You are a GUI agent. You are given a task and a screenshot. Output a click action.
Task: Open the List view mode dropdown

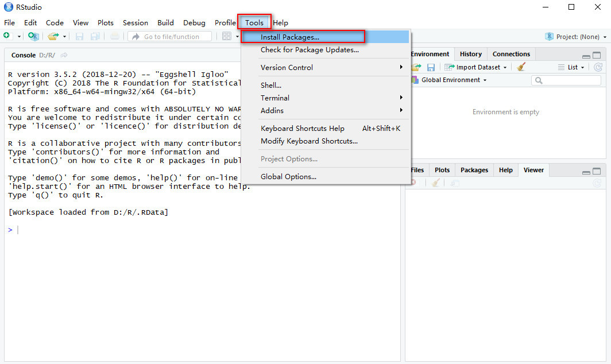571,67
